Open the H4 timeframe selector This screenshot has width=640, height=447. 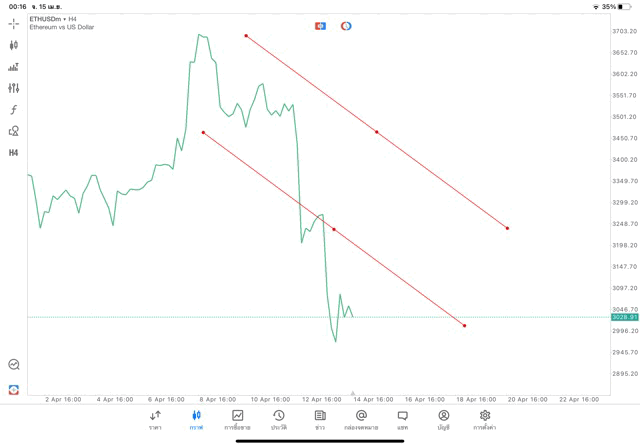14,153
